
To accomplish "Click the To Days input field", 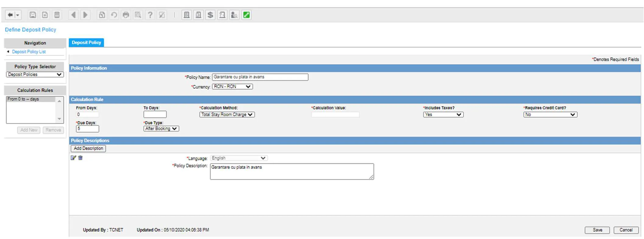I will click(155, 115).
